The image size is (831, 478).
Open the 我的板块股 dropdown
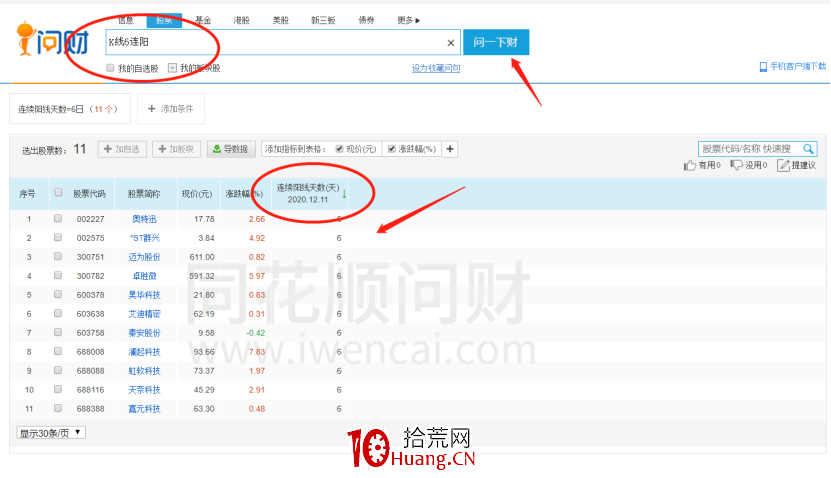[172, 68]
